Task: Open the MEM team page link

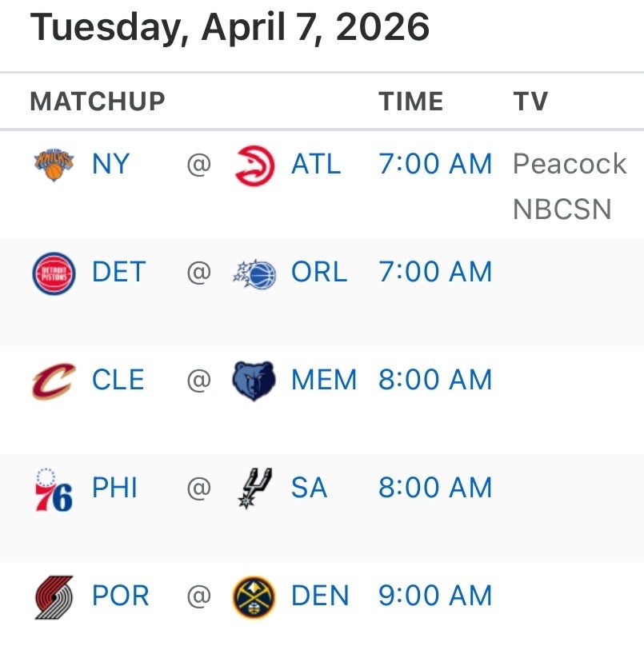Action: pyautogui.click(x=324, y=379)
